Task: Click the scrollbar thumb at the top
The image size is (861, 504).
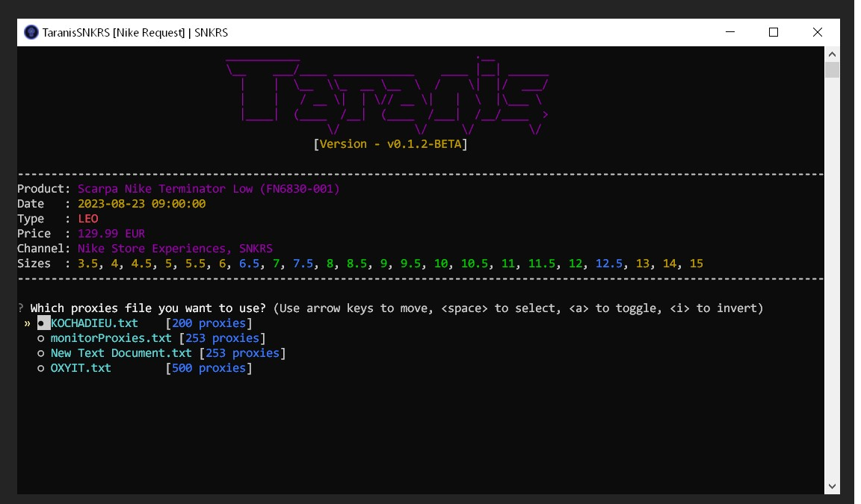Action: (x=832, y=70)
